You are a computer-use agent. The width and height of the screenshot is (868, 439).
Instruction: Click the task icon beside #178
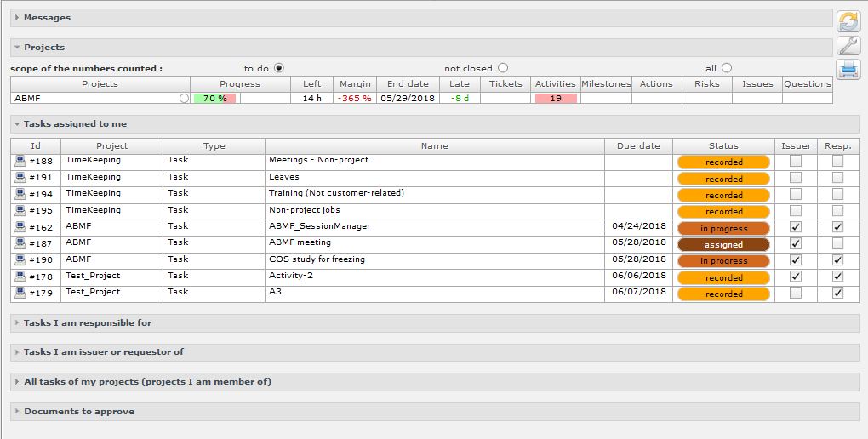20,277
